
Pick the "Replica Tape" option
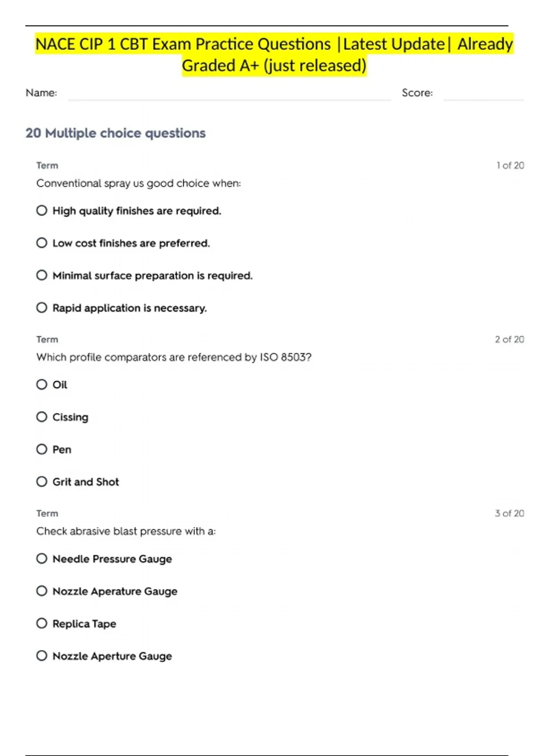42,623
